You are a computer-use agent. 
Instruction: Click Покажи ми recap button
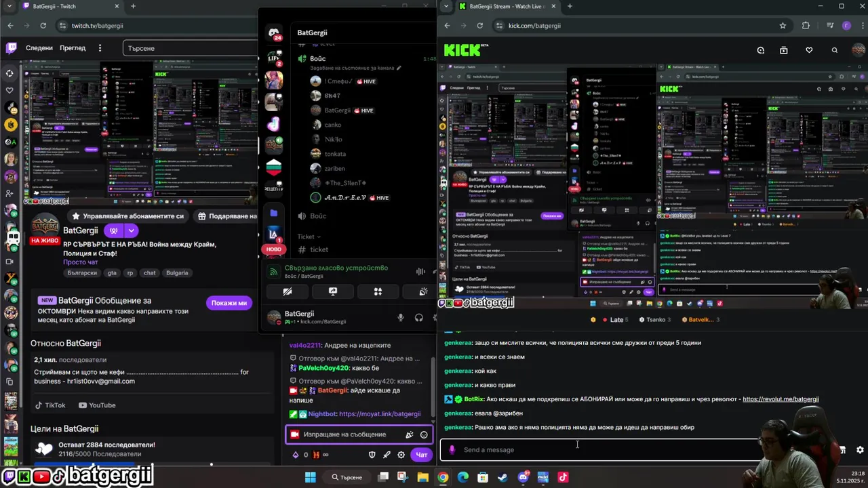tap(229, 303)
